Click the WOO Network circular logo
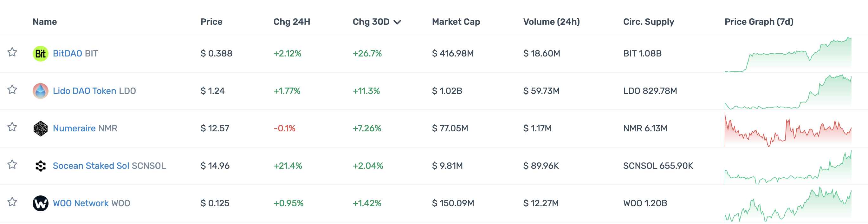This screenshot has height=224, width=868. pos(41,203)
